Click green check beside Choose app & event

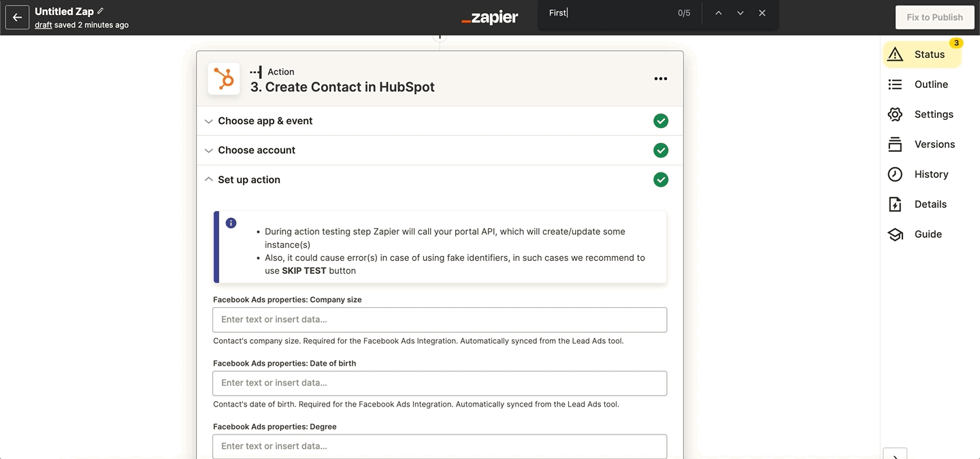click(661, 121)
